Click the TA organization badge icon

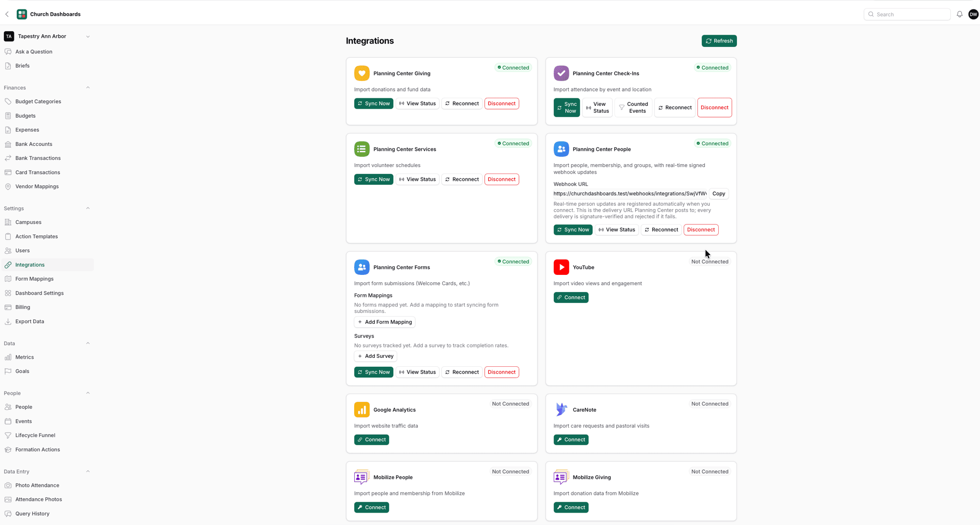9,36
